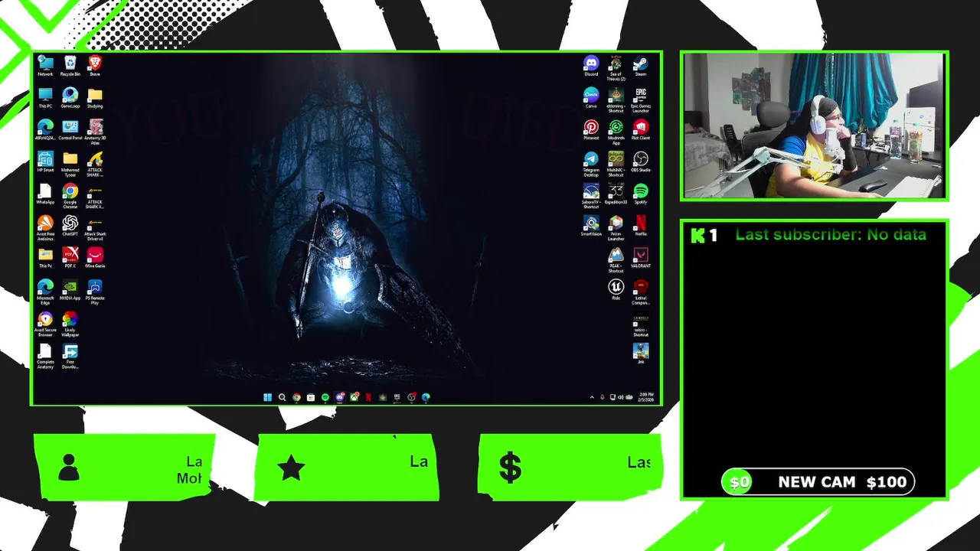Screen dimensions: 980x551
Task: Click the dollar sign overlay panel
Action: [x=570, y=467]
